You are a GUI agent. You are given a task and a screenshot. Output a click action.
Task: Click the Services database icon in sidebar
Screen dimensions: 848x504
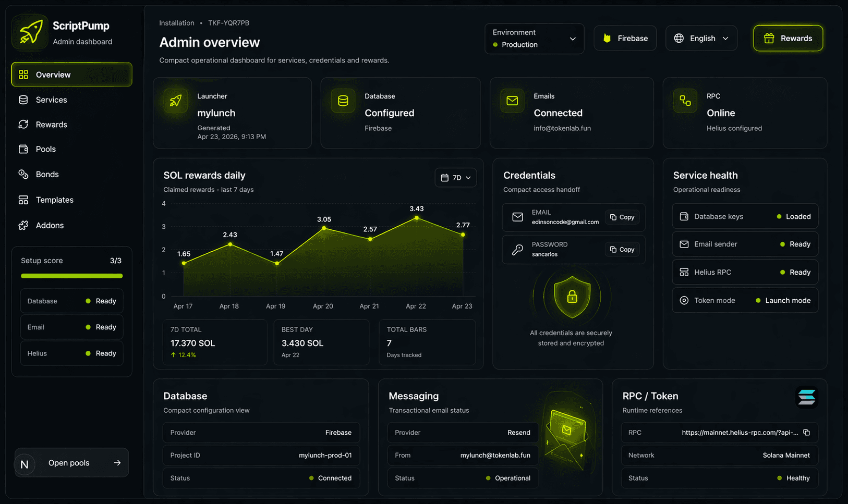pyautogui.click(x=23, y=100)
